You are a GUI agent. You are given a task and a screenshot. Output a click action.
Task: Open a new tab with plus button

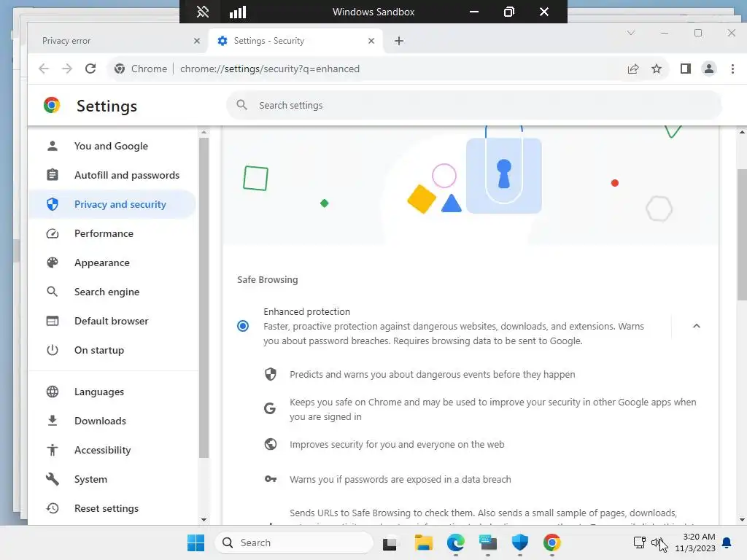pyautogui.click(x=399, y=41)
